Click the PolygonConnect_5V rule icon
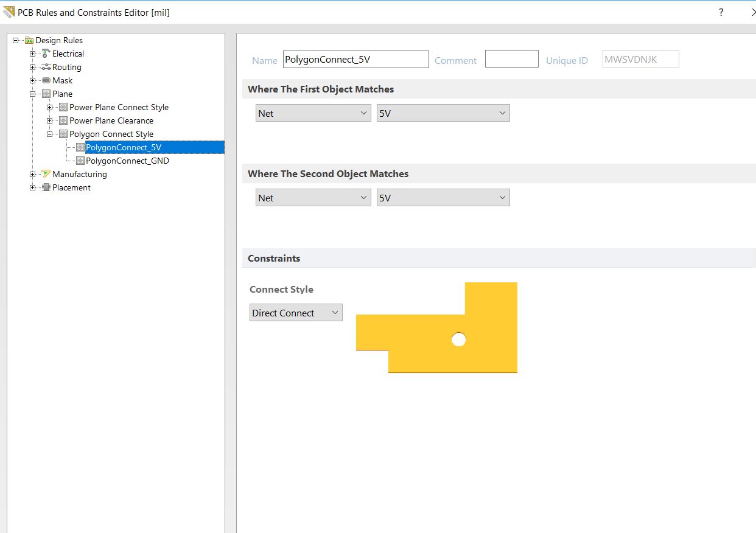The height and width of the screenshot is (533, 756). (80, 147)
